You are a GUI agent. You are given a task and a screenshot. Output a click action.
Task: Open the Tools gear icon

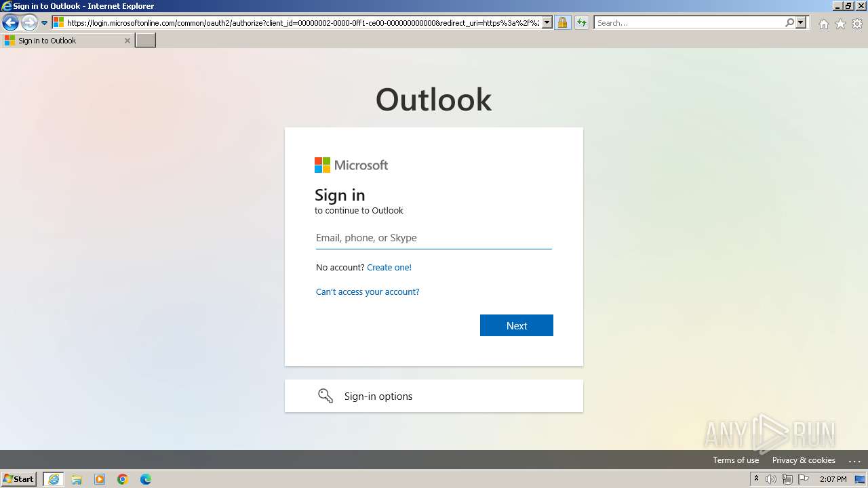click(x=857, y=24)
